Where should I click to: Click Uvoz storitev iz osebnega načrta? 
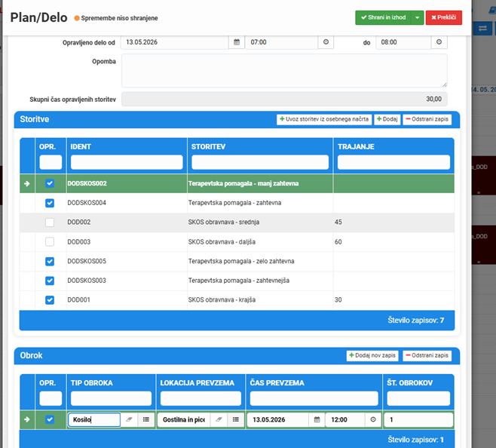(x=324, y=119)
